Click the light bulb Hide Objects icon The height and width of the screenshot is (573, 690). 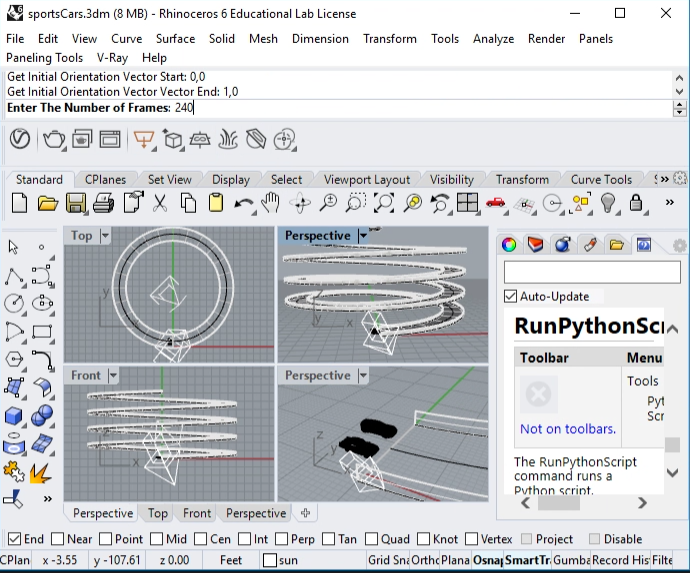[x=608, y=203]
